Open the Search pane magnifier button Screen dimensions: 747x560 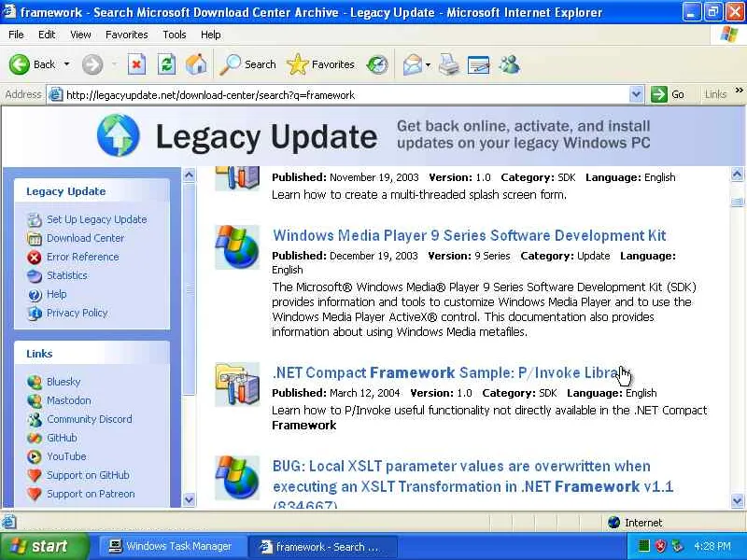pyautogui.click(x=247, y=64)
